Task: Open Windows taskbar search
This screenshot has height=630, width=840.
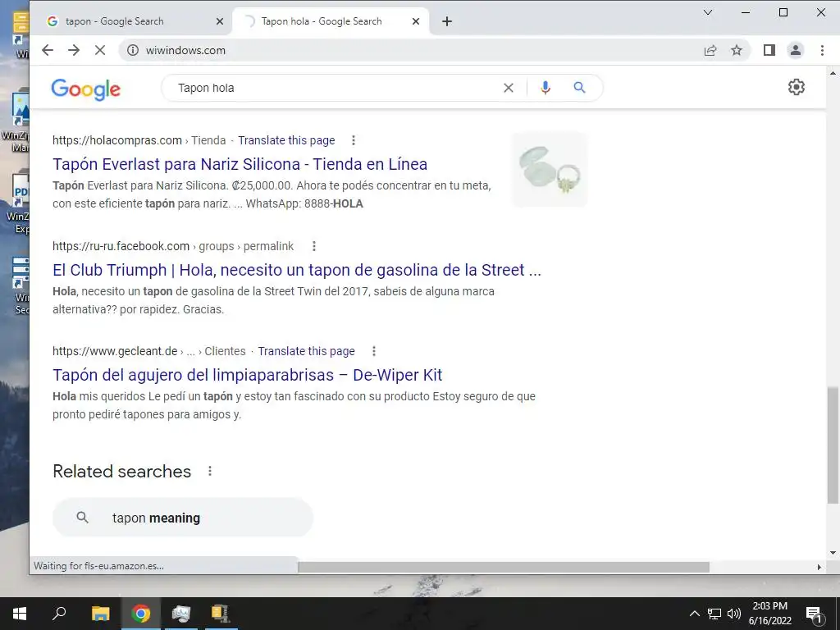Action: [59, 614]
